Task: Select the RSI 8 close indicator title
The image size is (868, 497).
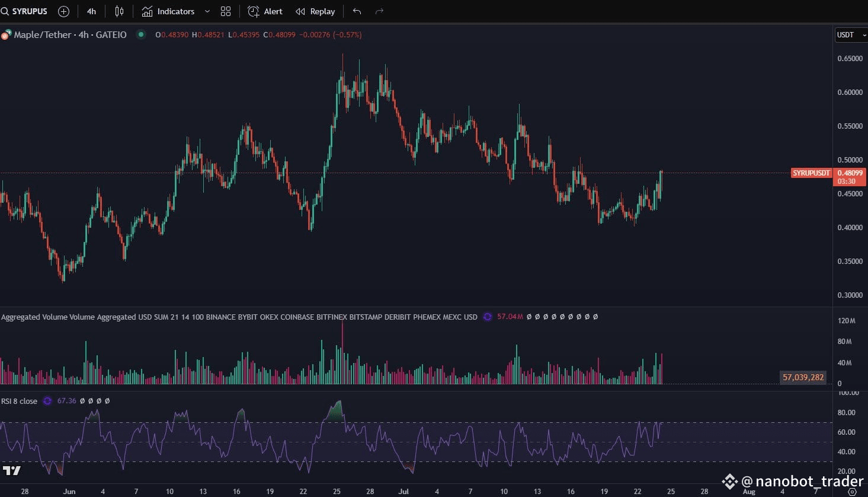Action: (20, 401)
